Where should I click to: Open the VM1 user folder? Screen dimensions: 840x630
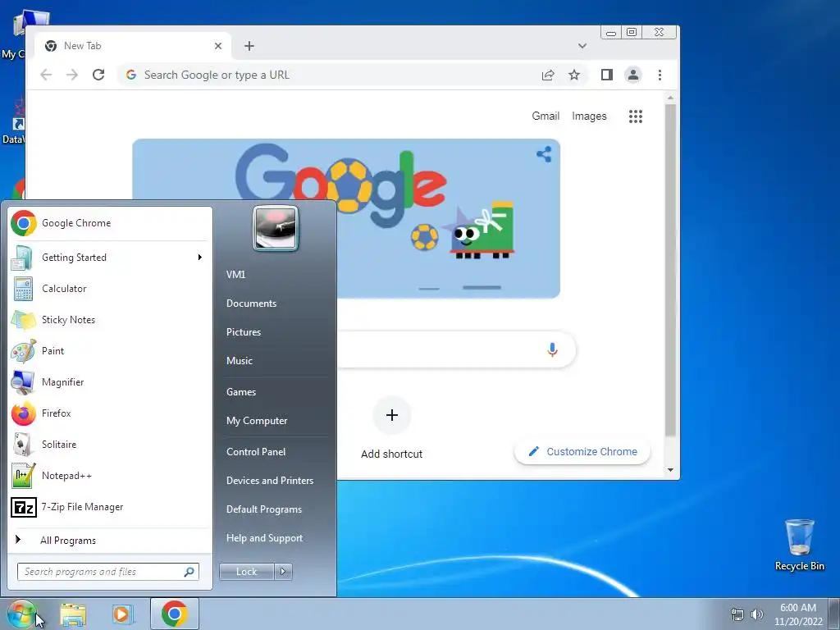tap(235, 275)
